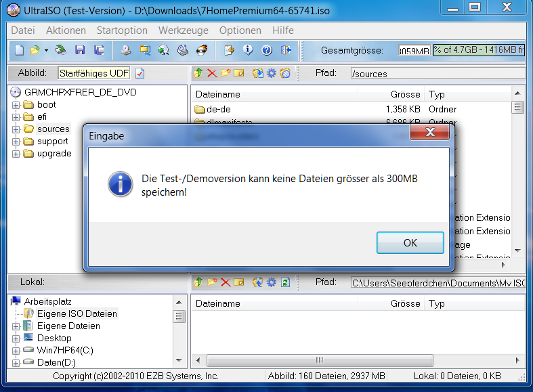Viewport: 533px width, 392px height.
Task: Sort local list by Dateiname column header
Action: coord(275,303)
